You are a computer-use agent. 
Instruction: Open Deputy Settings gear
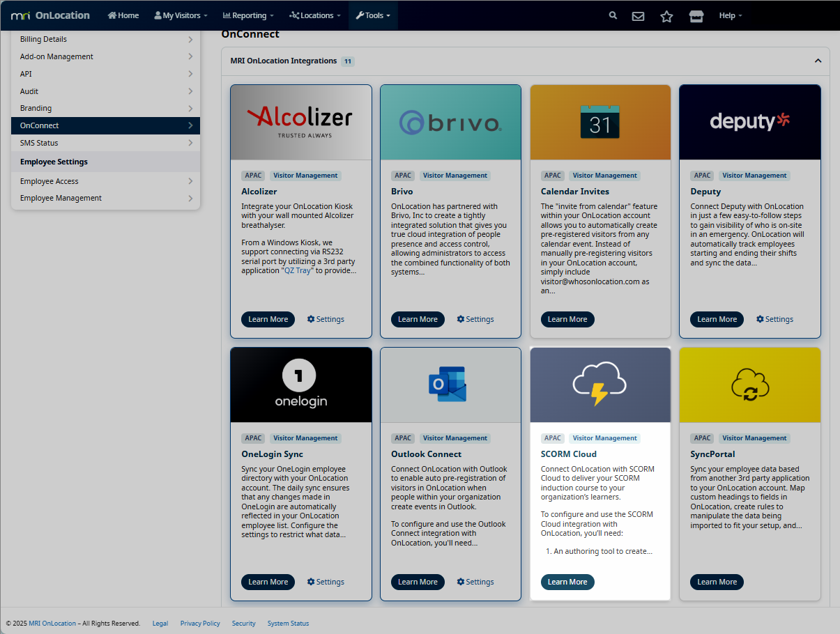coord(774,319)
